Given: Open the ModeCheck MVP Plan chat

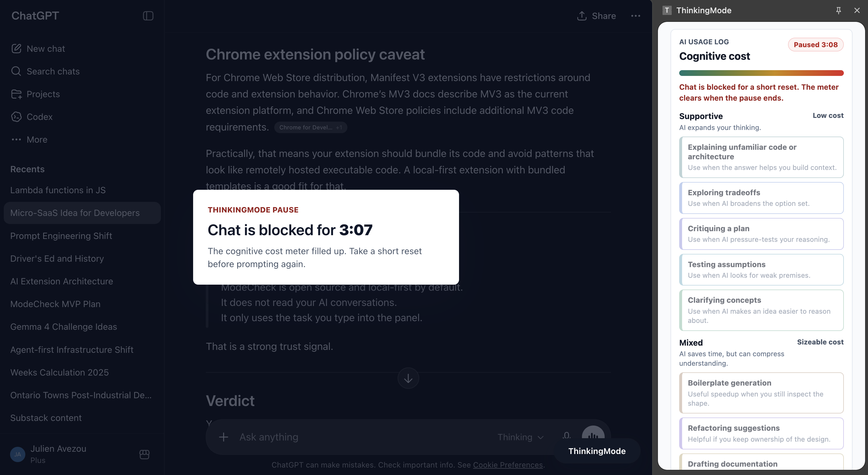Looking at the screenshot, I should point(55,304).
